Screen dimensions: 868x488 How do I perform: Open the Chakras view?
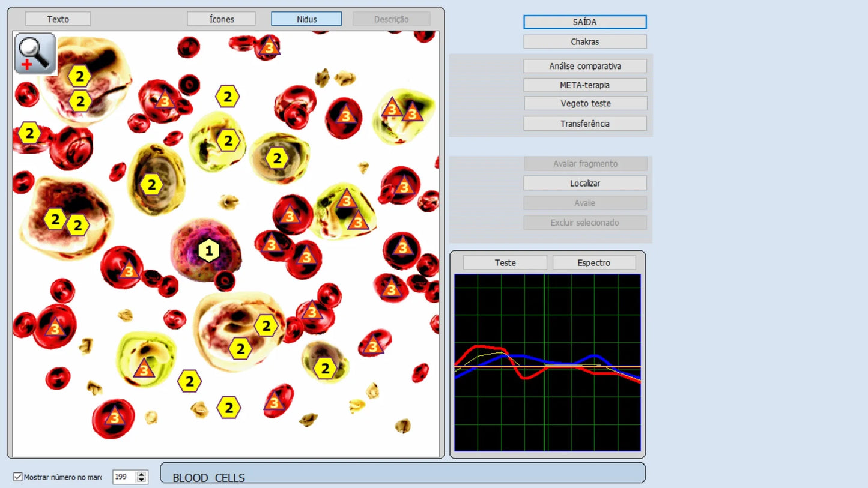point(584,42)
